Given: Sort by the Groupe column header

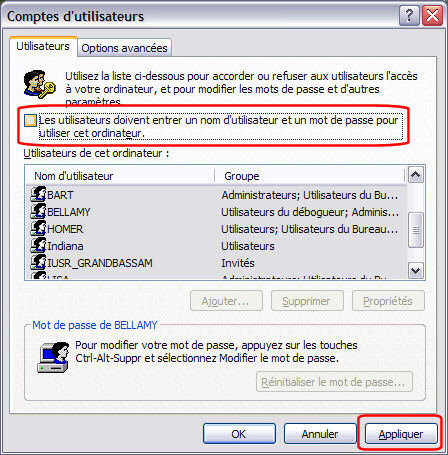Looking at the screenshot, I should click(x=310, y=176).
